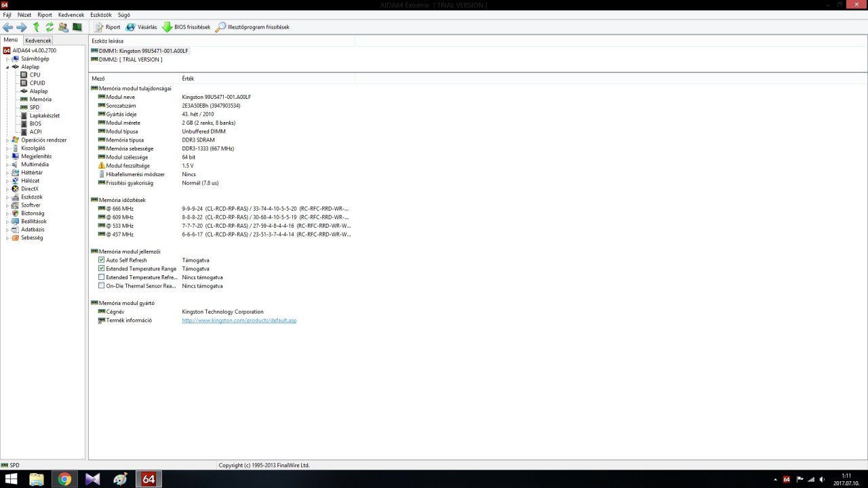Open the Kedvencek menu in menu bar

coord(71,15)
